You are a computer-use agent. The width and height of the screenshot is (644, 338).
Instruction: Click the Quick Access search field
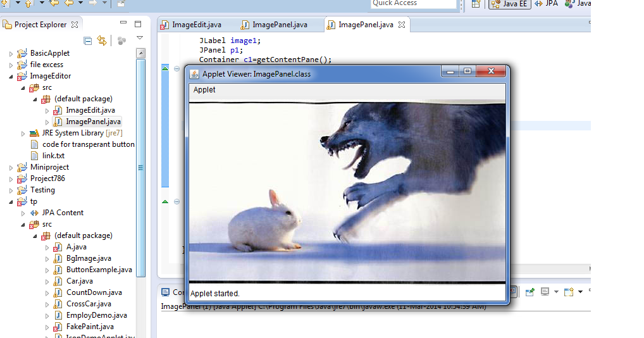(x=413, y=4)
